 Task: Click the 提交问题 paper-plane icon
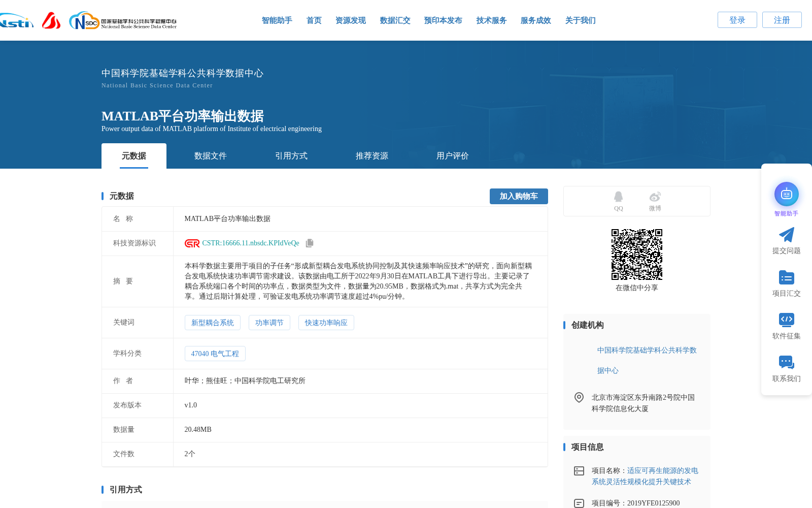786,235
